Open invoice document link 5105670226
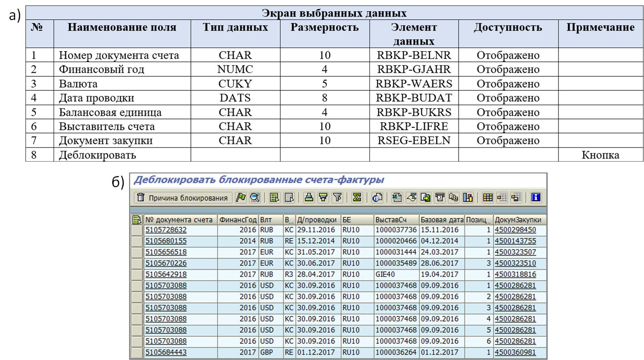Screen dimensions: 644x360 [166, 263]
